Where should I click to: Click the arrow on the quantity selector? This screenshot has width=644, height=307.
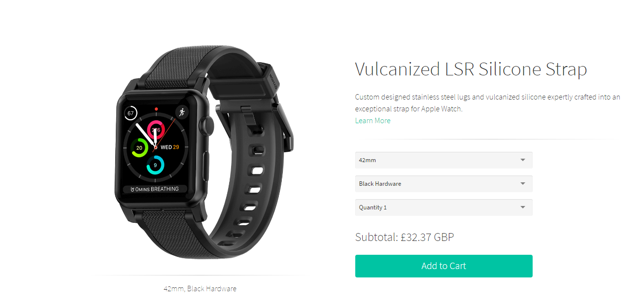pyautogui.click(x=523, y=207)
